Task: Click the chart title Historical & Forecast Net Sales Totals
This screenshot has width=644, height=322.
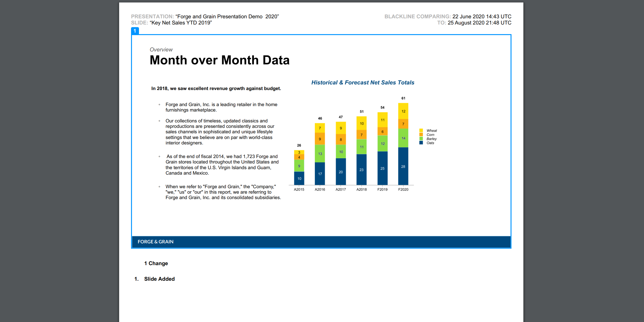Action: click(x=363, y=82)
